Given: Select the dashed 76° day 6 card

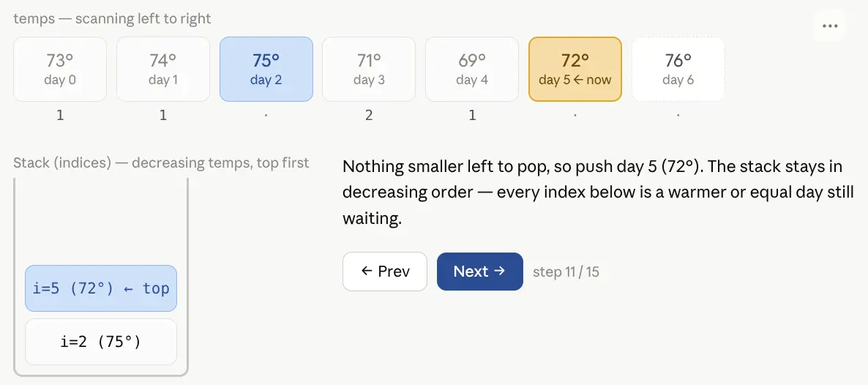Looking at the screenshot, I should 678,70.
